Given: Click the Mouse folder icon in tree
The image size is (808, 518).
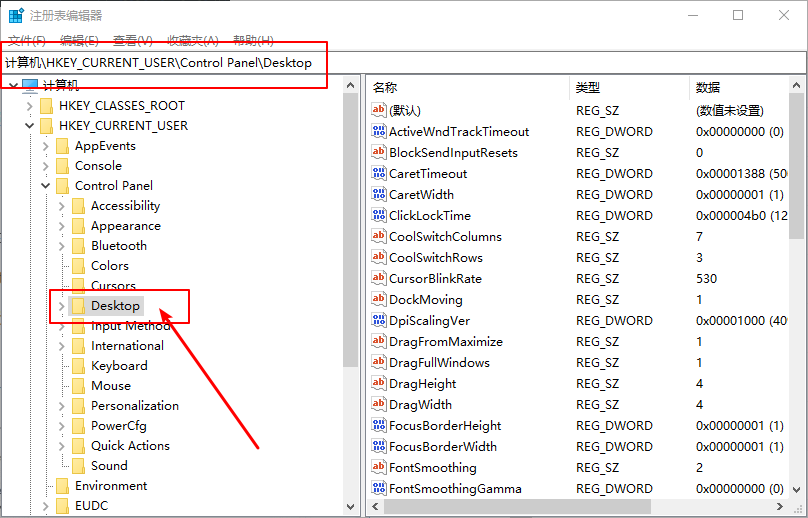Looking at the screenshot, I should point(78,386).
